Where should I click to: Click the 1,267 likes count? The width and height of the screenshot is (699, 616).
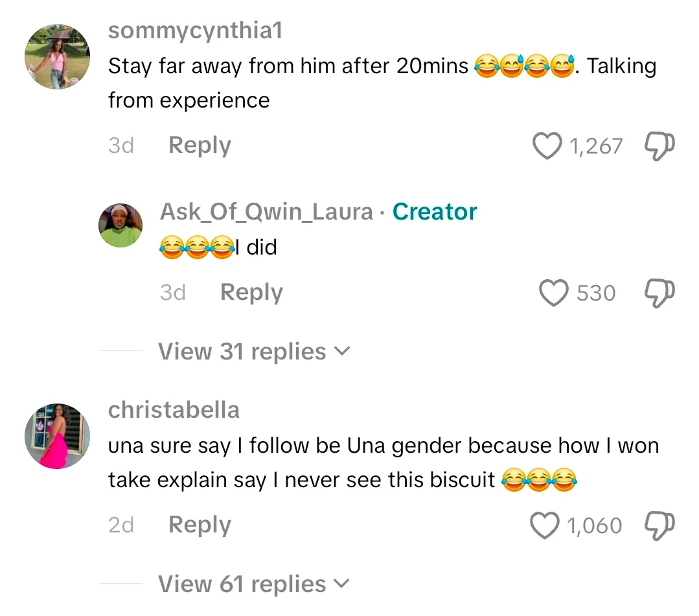[595, 146]
